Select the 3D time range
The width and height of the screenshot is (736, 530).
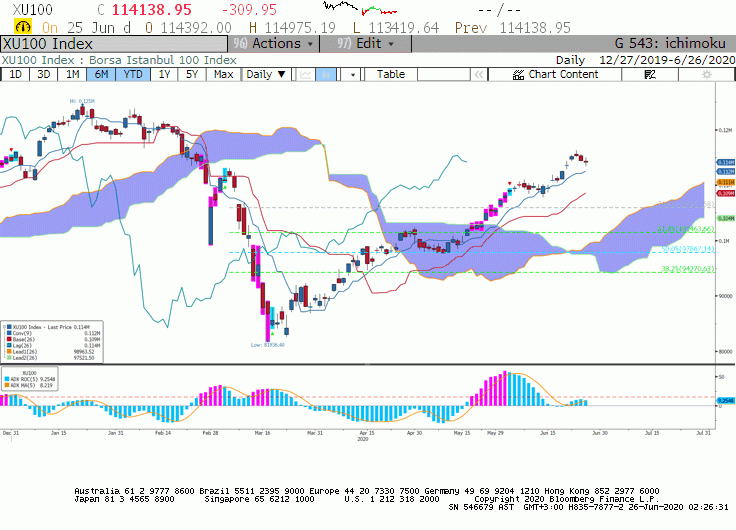click(x=43, y=75)
